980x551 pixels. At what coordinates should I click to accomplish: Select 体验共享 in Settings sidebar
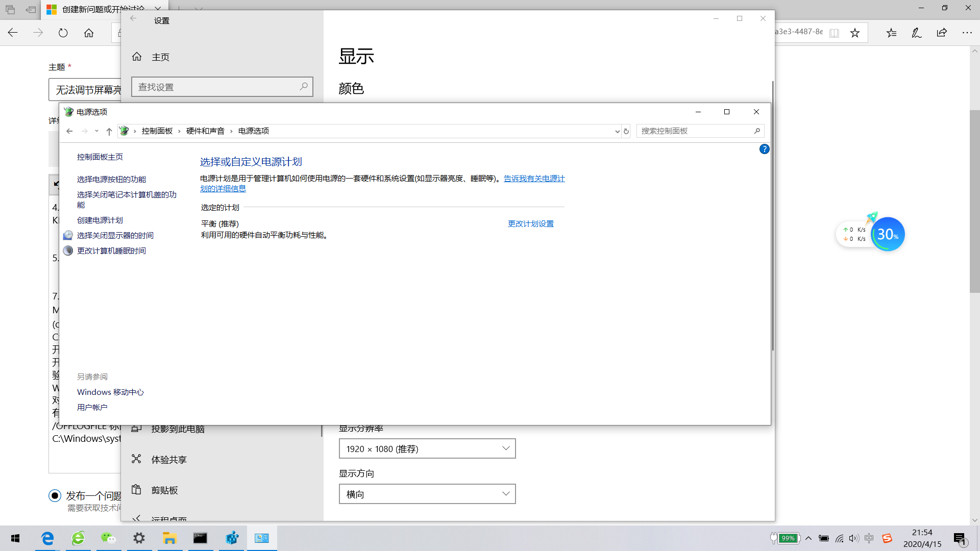[x=169, y=460]
